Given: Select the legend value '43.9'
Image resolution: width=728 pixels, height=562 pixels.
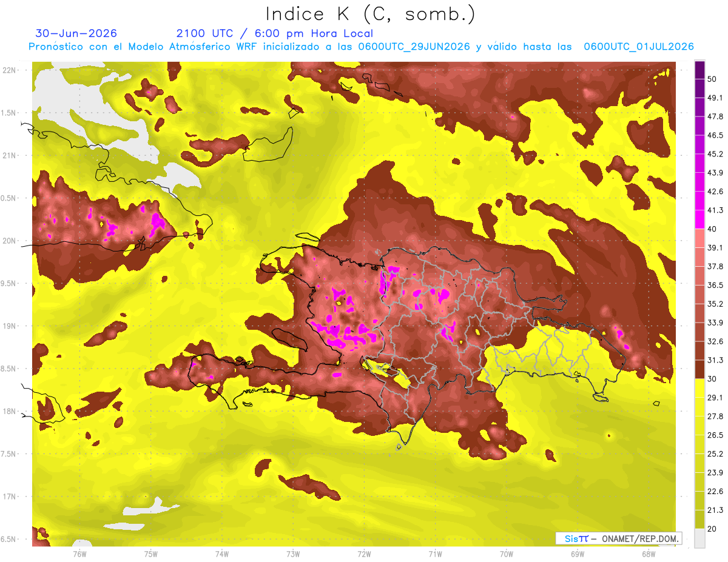Looking at the screenshot, I should pos(715,173).
